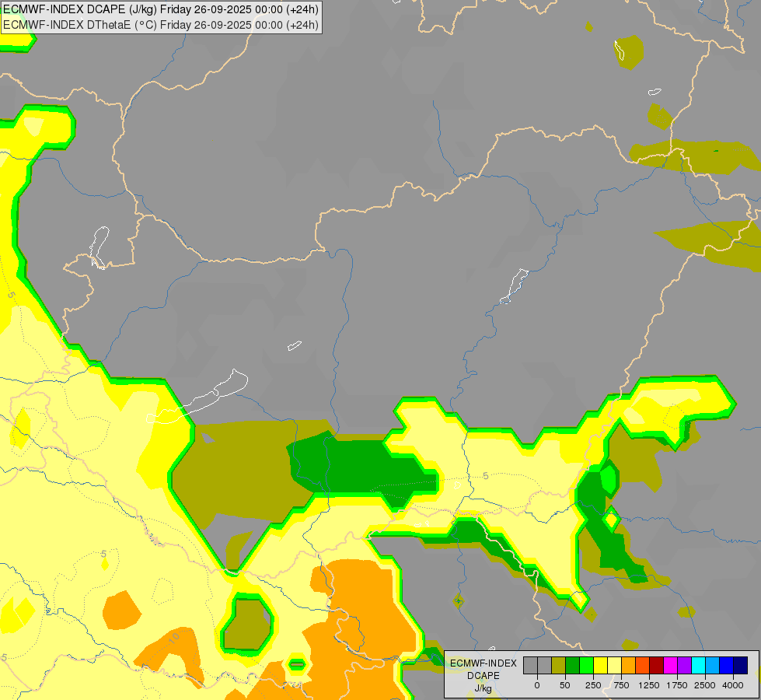This screenshot has height=700, width=761.
Task: Click the purple legend swatch
Action: point(685,665)
